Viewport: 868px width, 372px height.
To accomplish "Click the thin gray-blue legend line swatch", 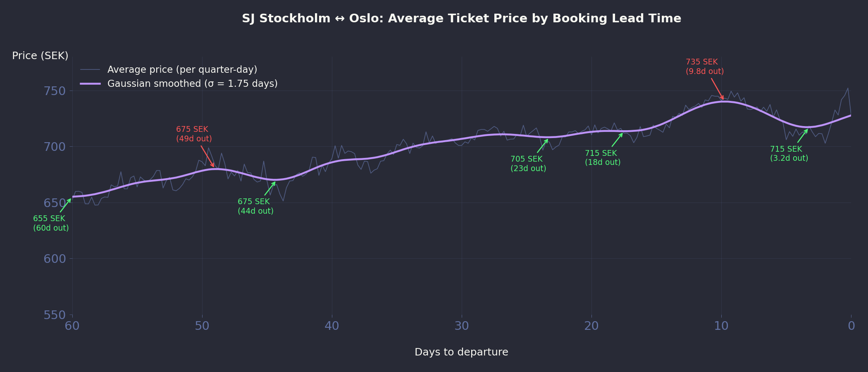I will [x=90, y=69].
